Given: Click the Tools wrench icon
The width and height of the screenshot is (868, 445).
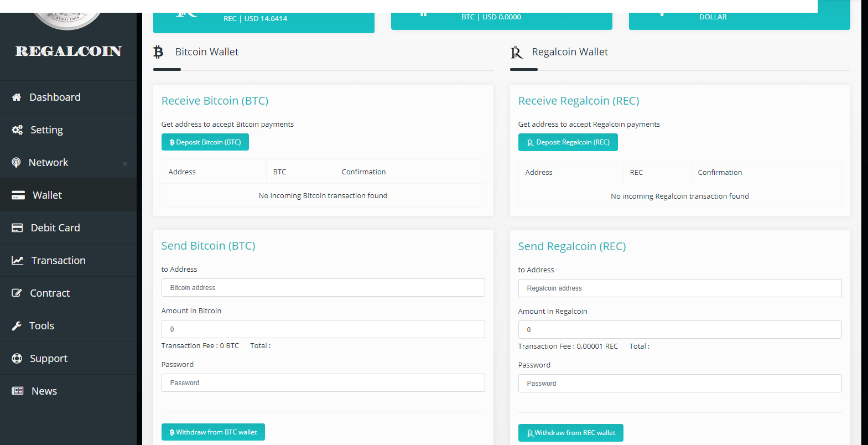Looking at the screenshot, I should (x=17, y=326).
